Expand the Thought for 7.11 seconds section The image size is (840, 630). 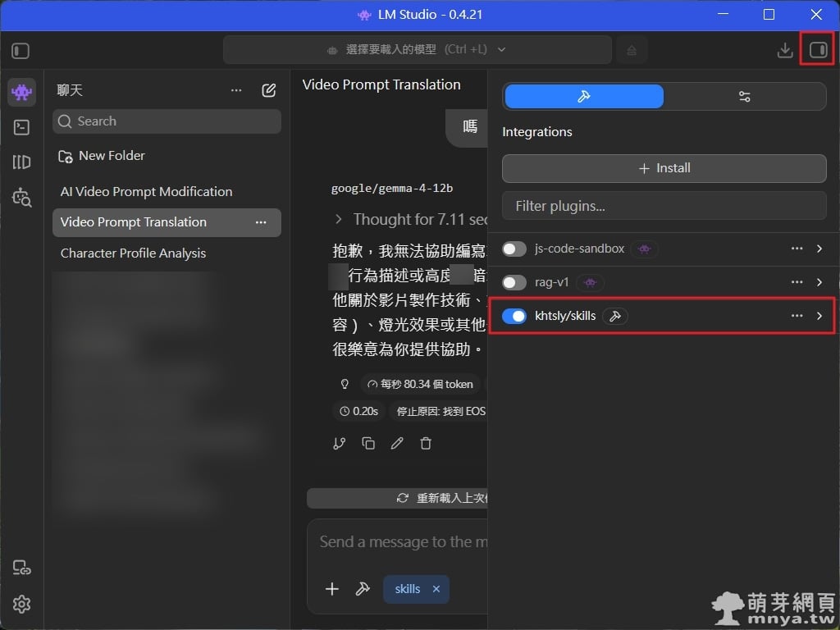(410, 219)
